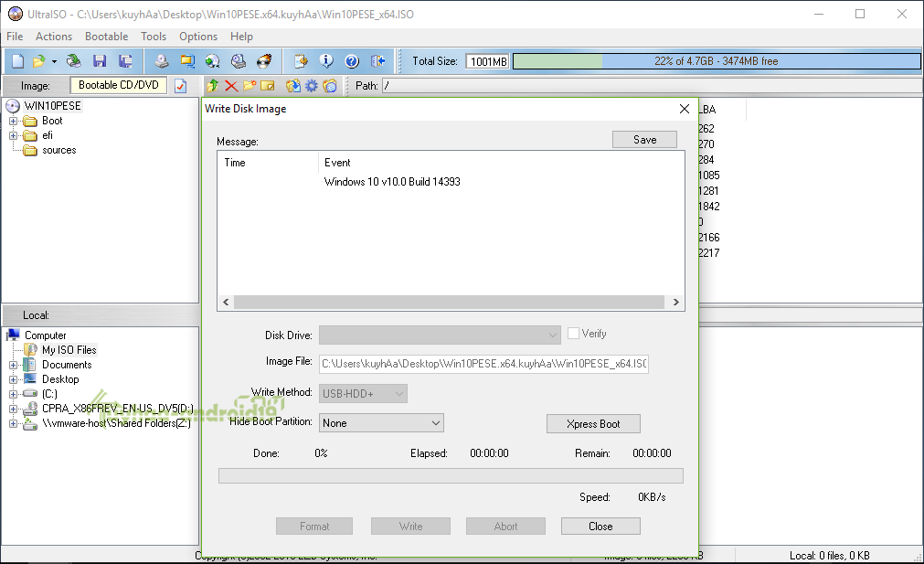Click the blue gear settings icon
Screen dimensions: 924x564
[311, 86]
